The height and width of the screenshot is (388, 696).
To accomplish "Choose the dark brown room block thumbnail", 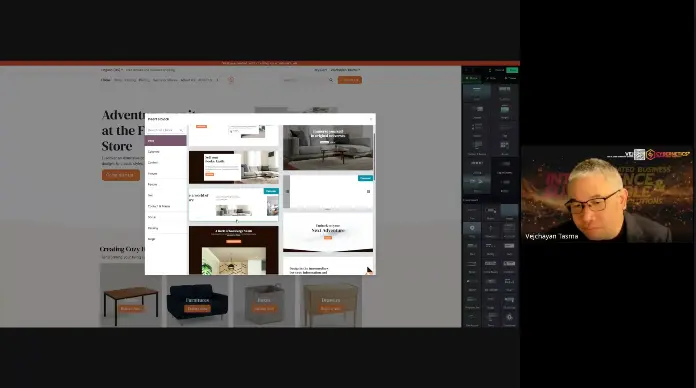I will [233, 250].
